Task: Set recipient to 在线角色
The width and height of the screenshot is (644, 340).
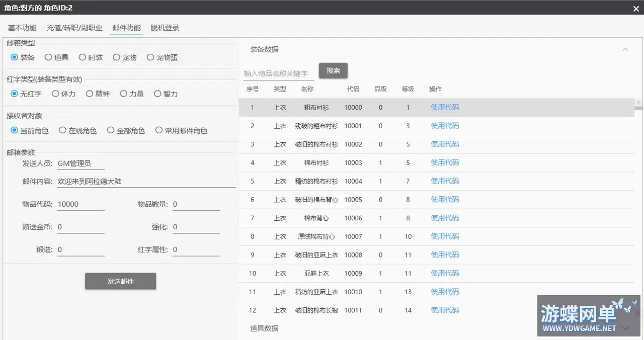Action: pyautogui.click(x=78, y=130)
